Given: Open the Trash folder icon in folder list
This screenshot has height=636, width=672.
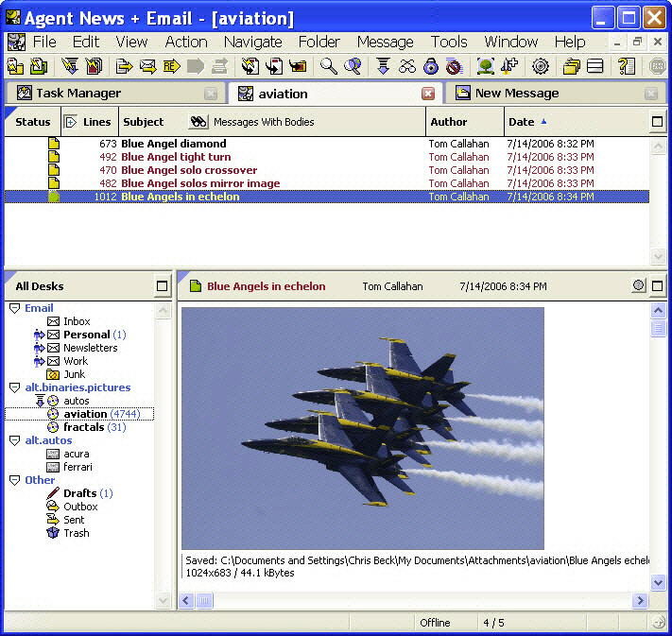Looking at the screenshot, I should [53, 533].
